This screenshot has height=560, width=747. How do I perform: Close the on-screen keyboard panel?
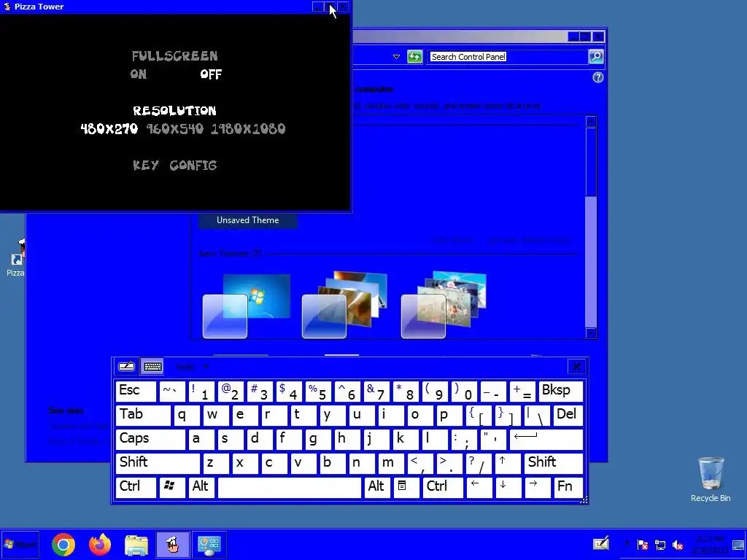[576, 367]
